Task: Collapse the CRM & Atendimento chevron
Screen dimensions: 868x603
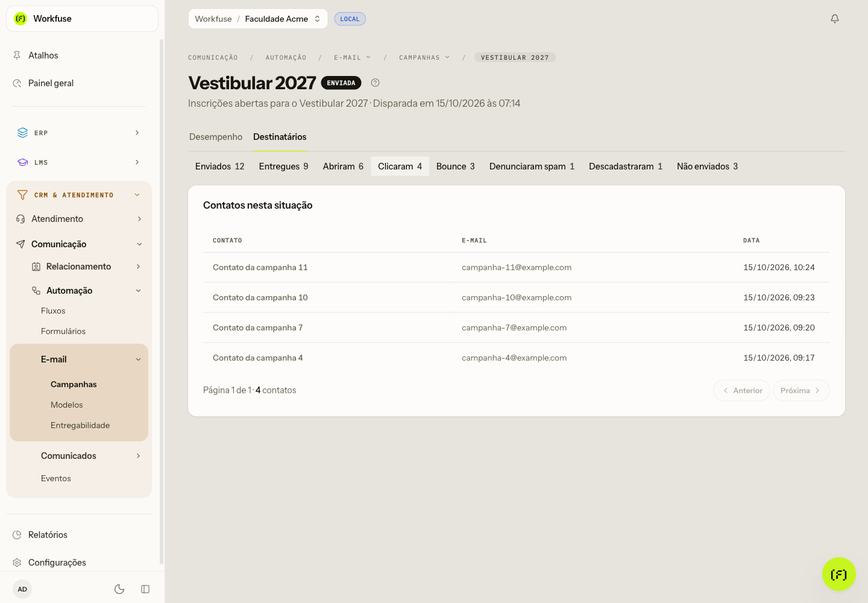Action: 137,195
